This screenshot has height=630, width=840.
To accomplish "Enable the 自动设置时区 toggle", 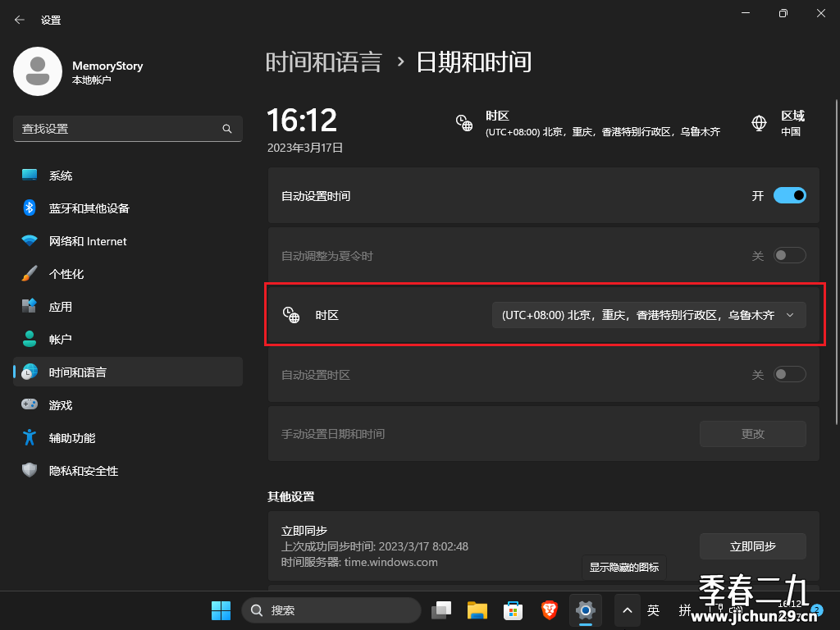I will (x=790, y=374).
